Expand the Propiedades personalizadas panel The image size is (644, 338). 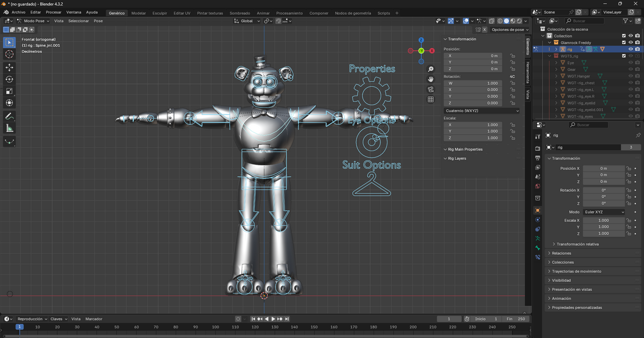(x=577, y=307)
